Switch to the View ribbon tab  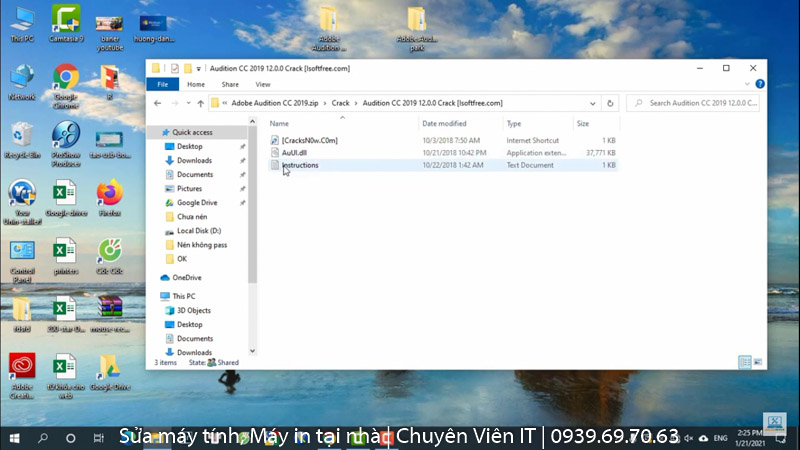262,85
